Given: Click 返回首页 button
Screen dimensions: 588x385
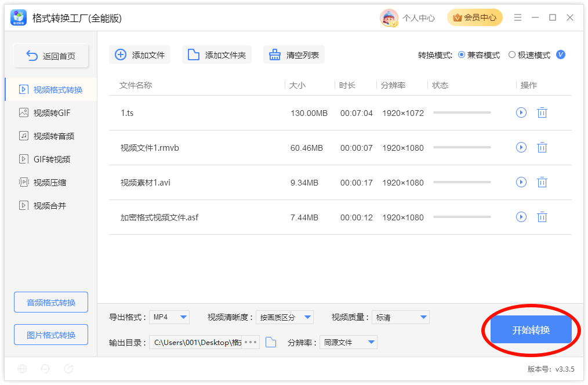Looking at the screenshot, I should [51, 56].
